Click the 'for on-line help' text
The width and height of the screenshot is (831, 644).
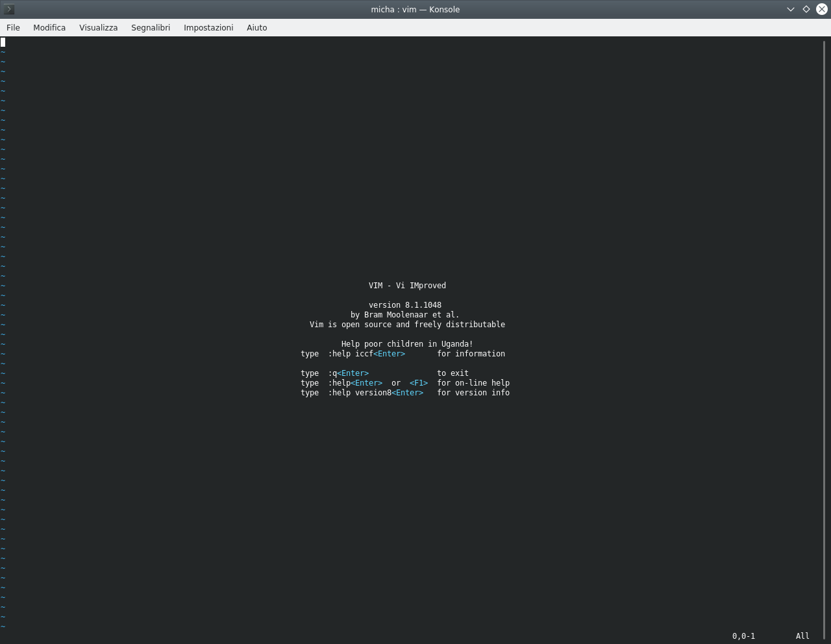pos(473,383)
